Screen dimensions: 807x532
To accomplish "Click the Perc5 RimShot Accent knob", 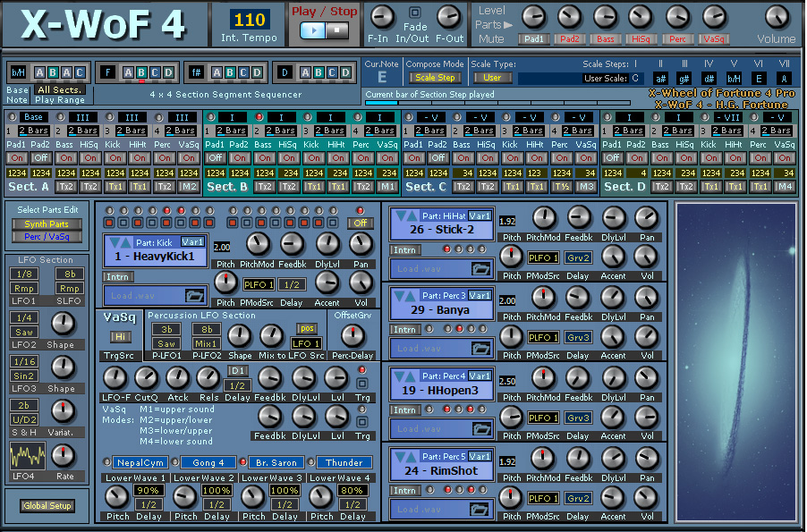I will point(613,497).
